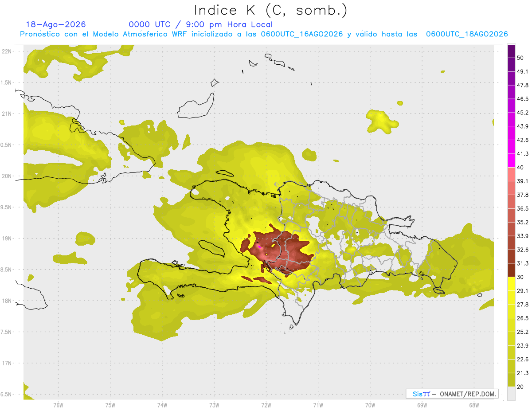Click the '21.3' color scale label
The image size is (532, 411).
point(523,373)
